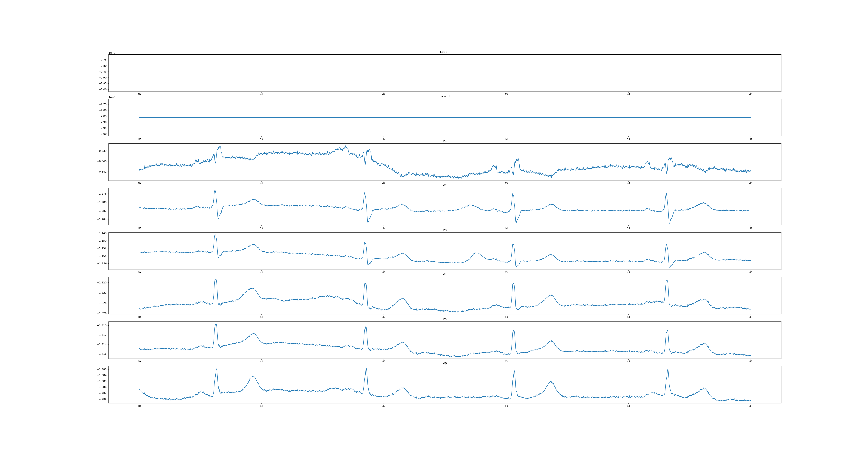Screen dimensions: 868x453
Task: Click the −1.148 y-axis tick on V3
Action: click(x=102, y=233)
